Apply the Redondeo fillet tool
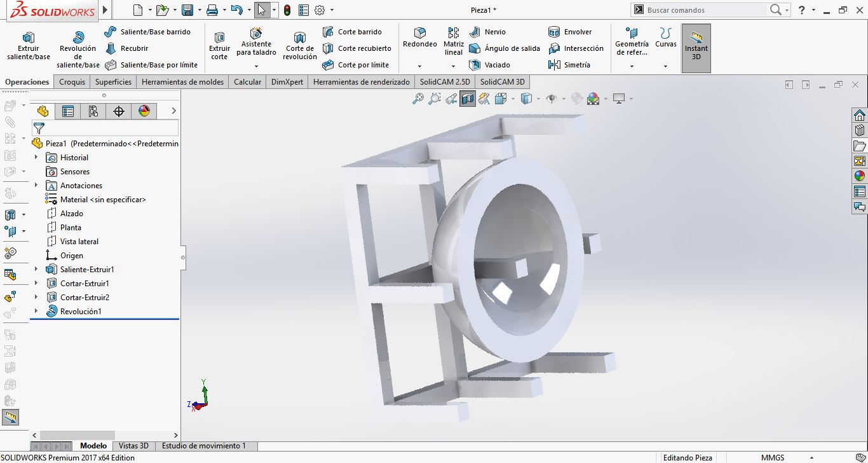 420,38
